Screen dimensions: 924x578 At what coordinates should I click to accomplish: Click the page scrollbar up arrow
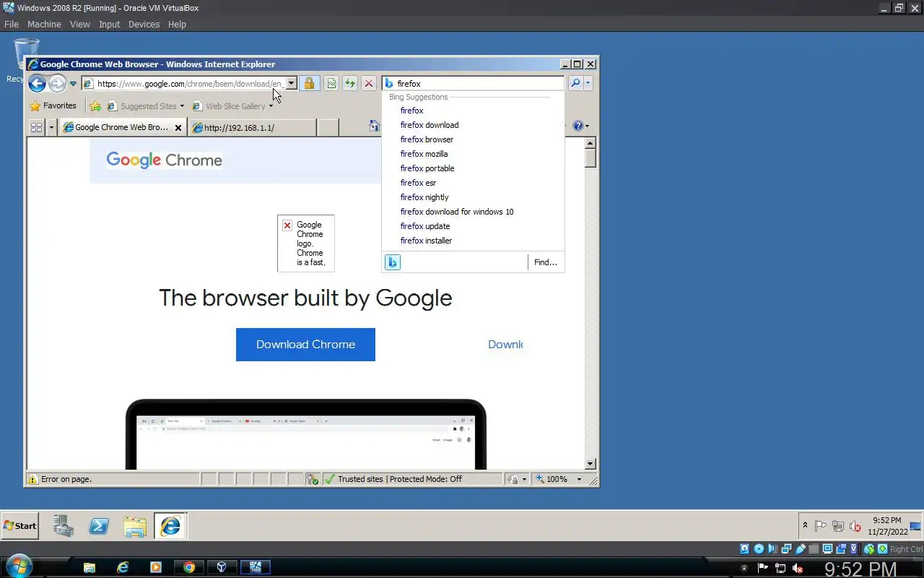(x=590, y=143)
